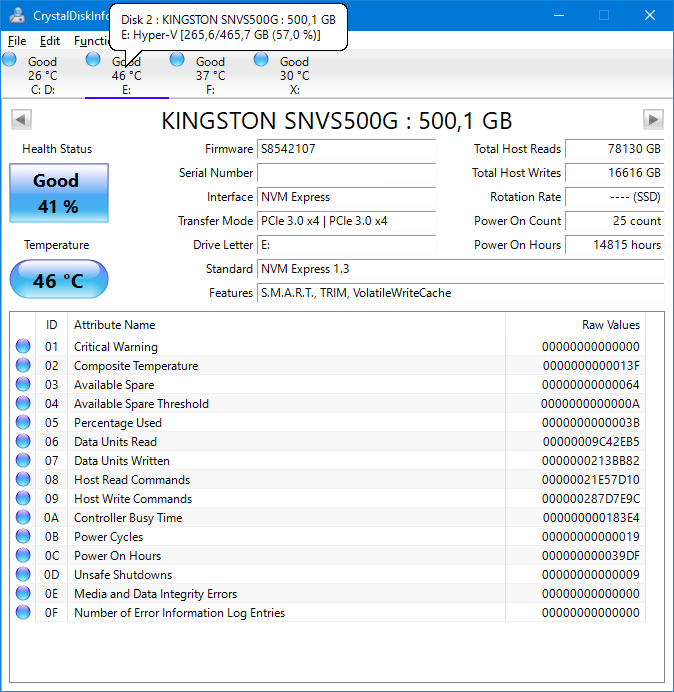Click status orb of Critical Warning row
The width and height of the screenshot is (674, 692).
coord(23,346)
